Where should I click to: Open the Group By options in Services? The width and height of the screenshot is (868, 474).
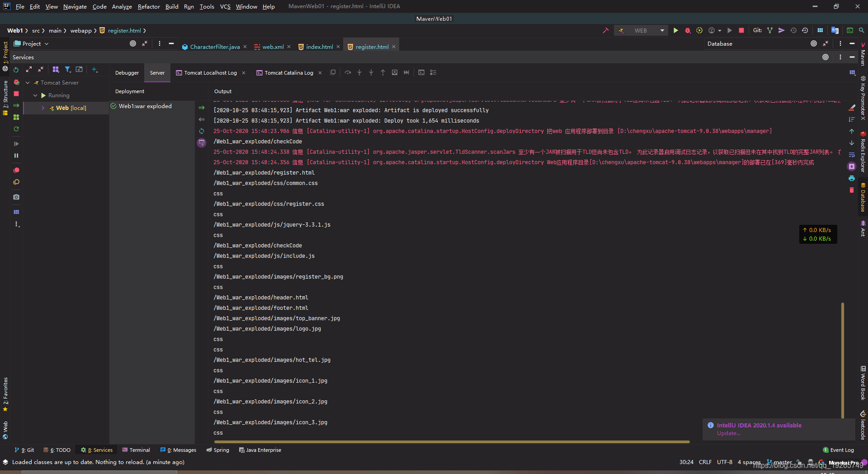[x=56, y=69]
